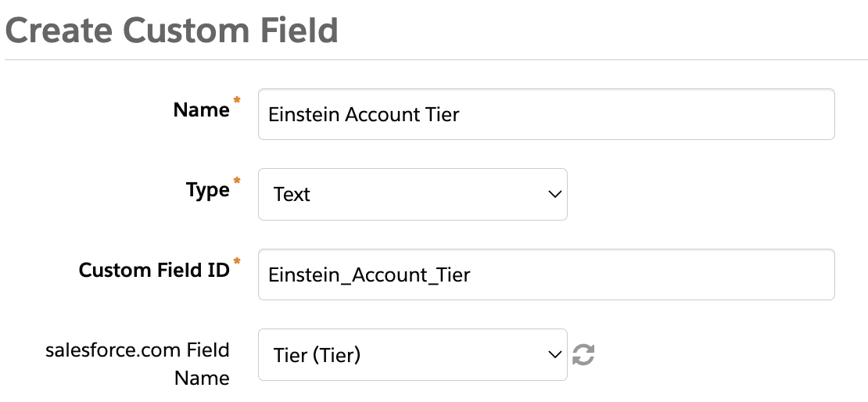The image size is (868, 402).
Task: Click the salesforce.com Field Name label
Action: (x=138, y=364)
